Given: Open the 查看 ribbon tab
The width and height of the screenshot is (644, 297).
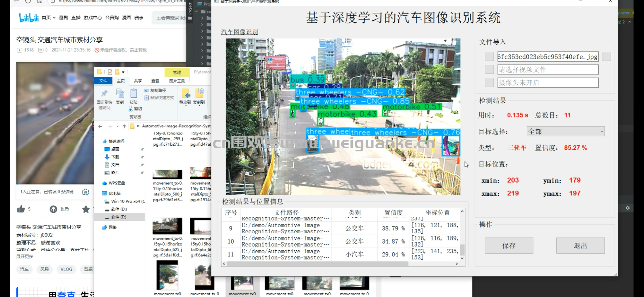Looking at the screenshot, I should (x=155, y=81).
